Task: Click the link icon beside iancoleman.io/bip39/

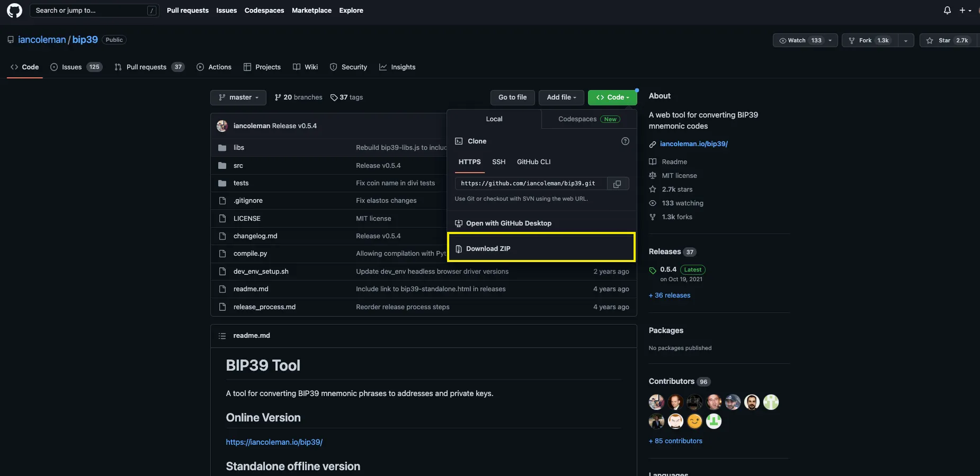Action: [x=653, y=144]
